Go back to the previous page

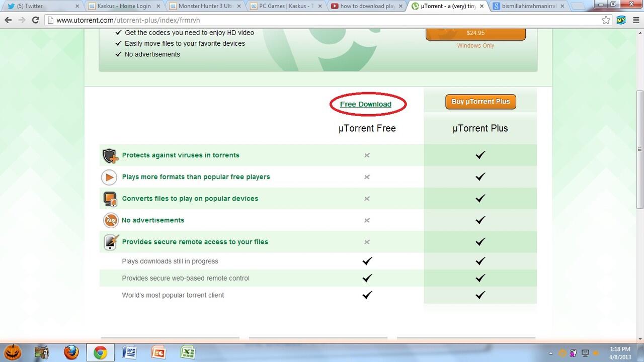[x=9, y=20]
